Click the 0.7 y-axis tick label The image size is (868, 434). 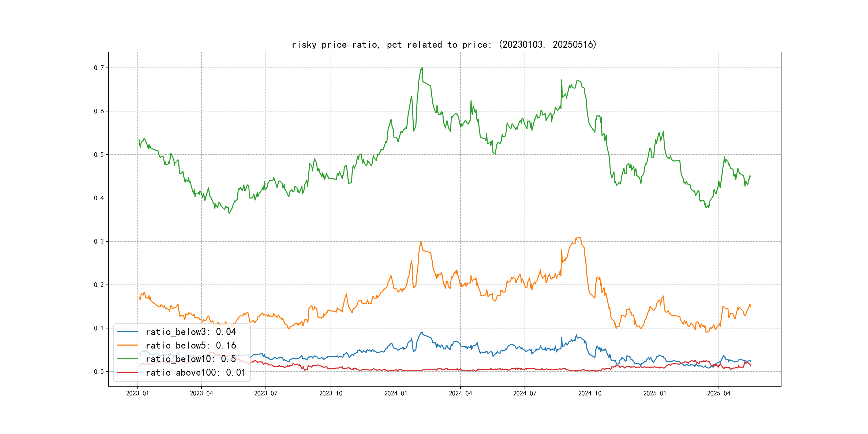click(x=99, y=68)
